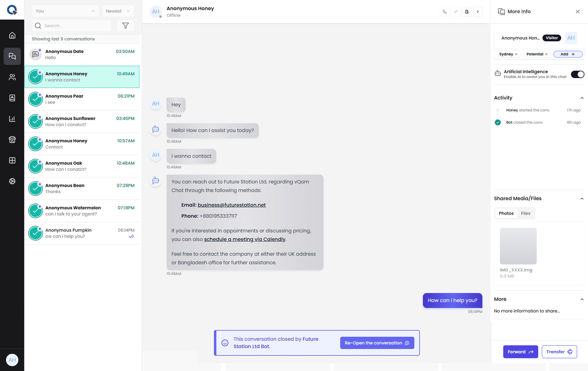Open the Settings gear in sidebar

click(12, 181)
